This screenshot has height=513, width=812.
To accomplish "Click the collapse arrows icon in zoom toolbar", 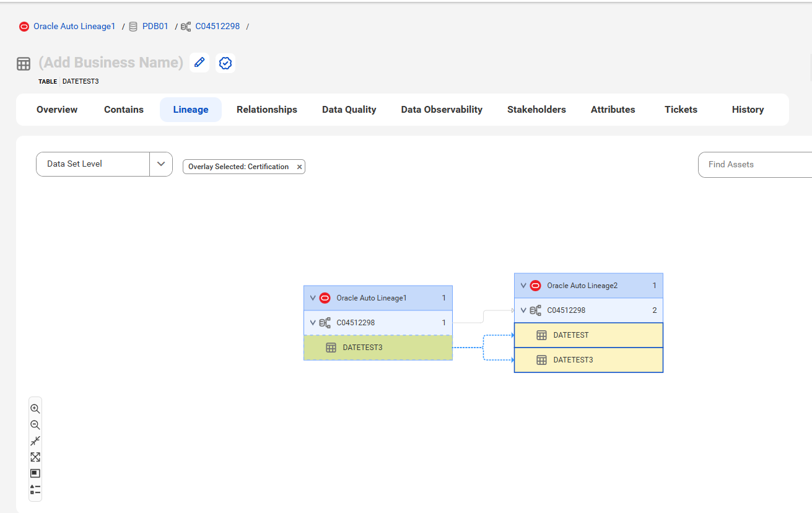I will [35, 441].
